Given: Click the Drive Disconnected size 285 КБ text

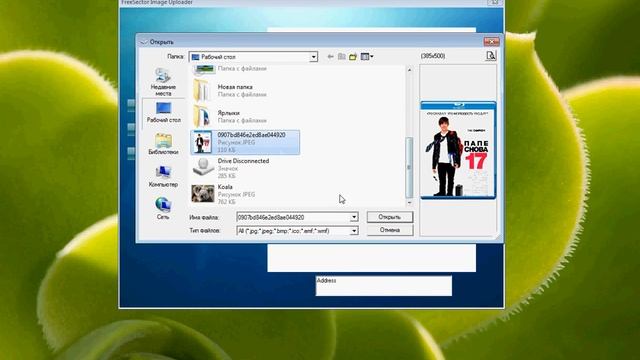Looking at the screenshot, I should [227, 176].
